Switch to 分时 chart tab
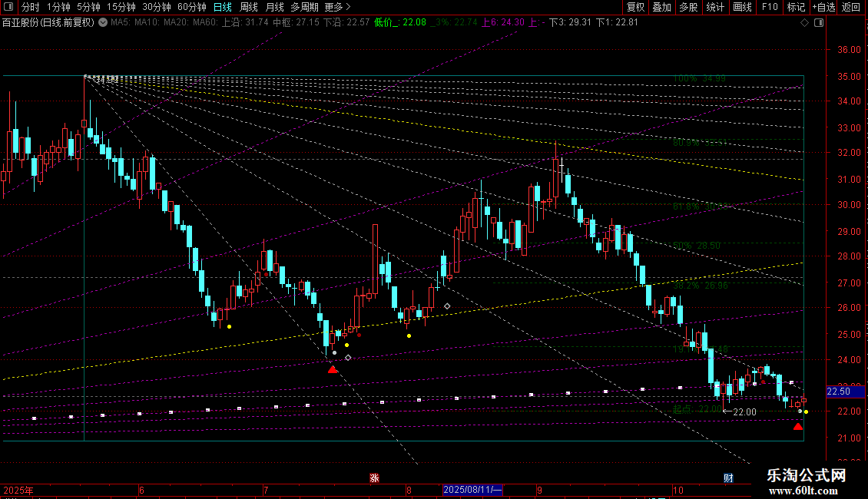The image size is (868, 499). pyautogui.click(x=31, y=7)
